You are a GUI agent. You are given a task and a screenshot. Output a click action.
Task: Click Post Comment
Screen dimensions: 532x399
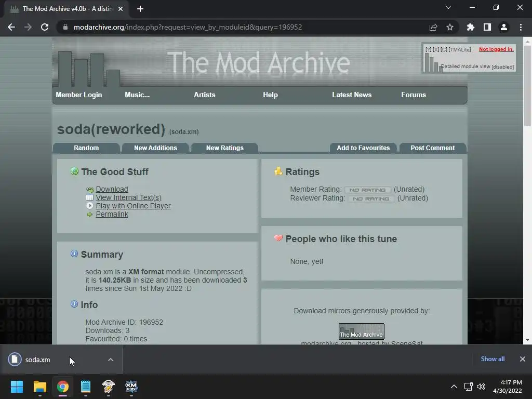click(x=433, y=148)
